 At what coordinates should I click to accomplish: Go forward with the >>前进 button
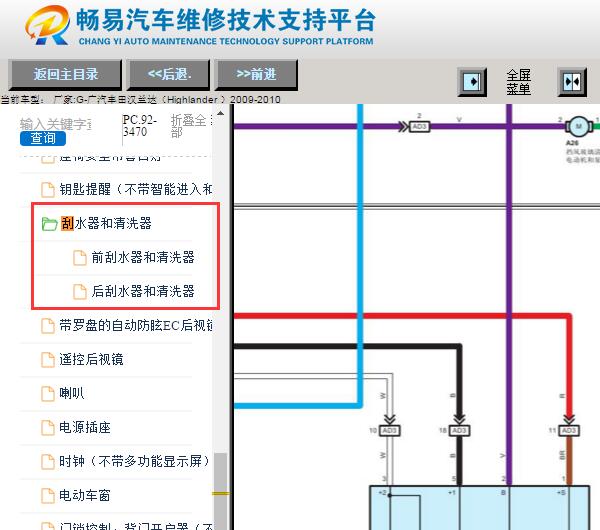click(x=256, y=74)
